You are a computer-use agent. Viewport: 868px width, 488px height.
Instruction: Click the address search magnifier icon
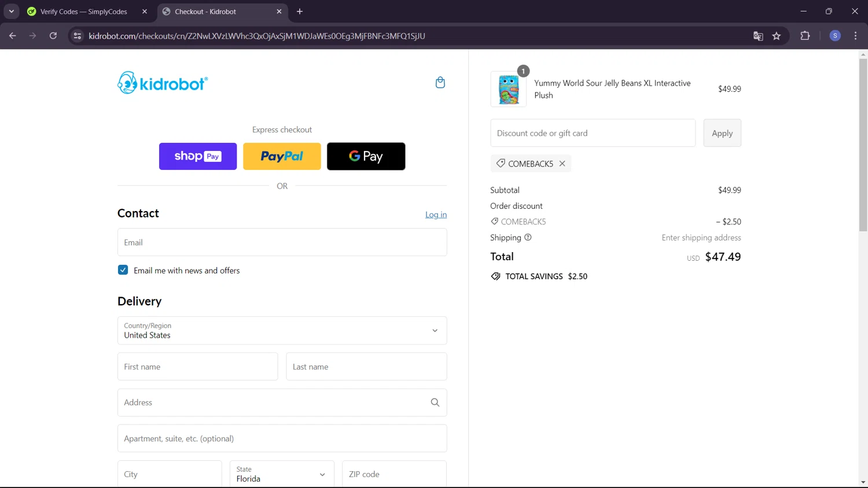coord(435,402)
